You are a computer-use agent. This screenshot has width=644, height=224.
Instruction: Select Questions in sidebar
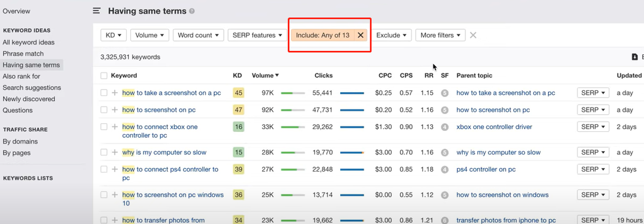click(18, 110)
